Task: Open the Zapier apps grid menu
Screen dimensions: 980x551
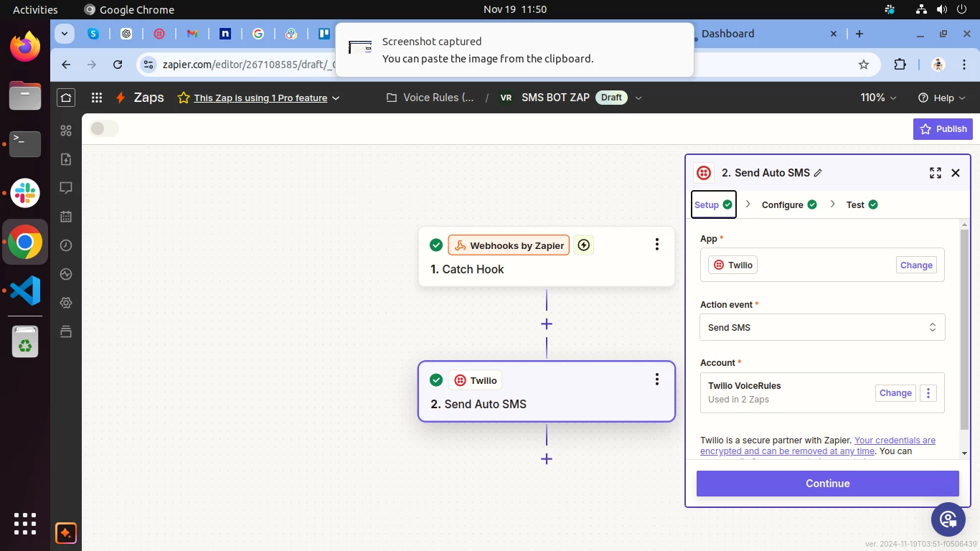Action: 97,98
